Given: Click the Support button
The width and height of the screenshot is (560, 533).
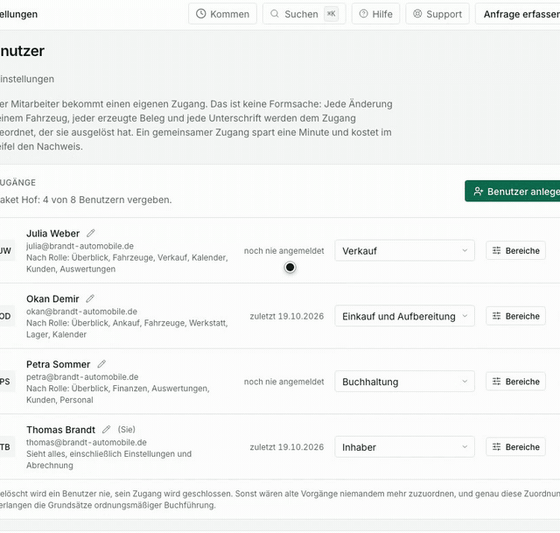Looking at the screenshot, I should click(437, 14).
